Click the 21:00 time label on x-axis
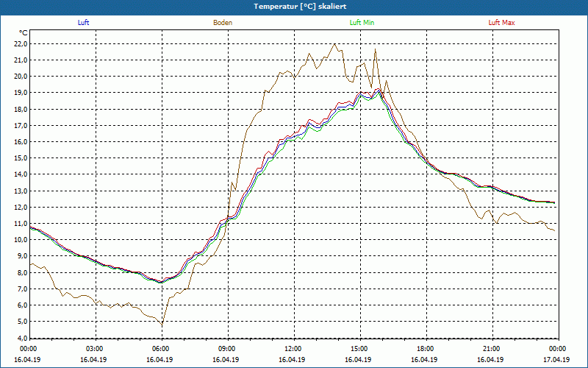This screenshot has width=588, height=368. click(490, 349)
